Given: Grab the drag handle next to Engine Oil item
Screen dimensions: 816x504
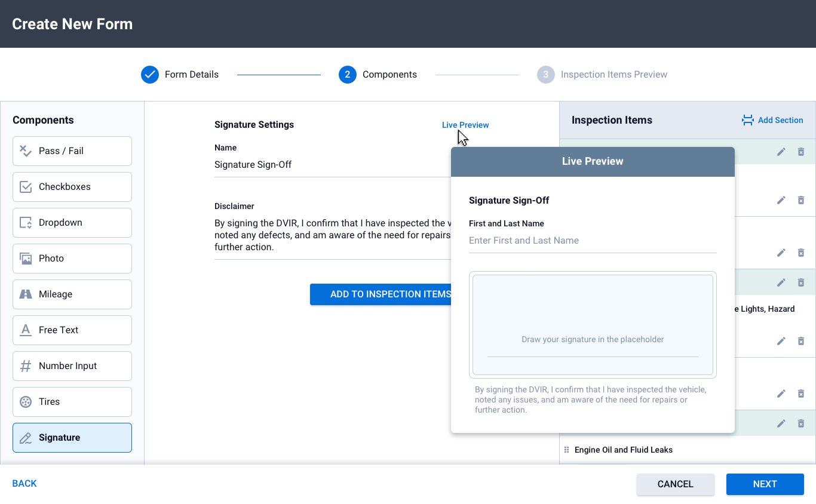Looking at the screenshot, I should click(566, 450).
